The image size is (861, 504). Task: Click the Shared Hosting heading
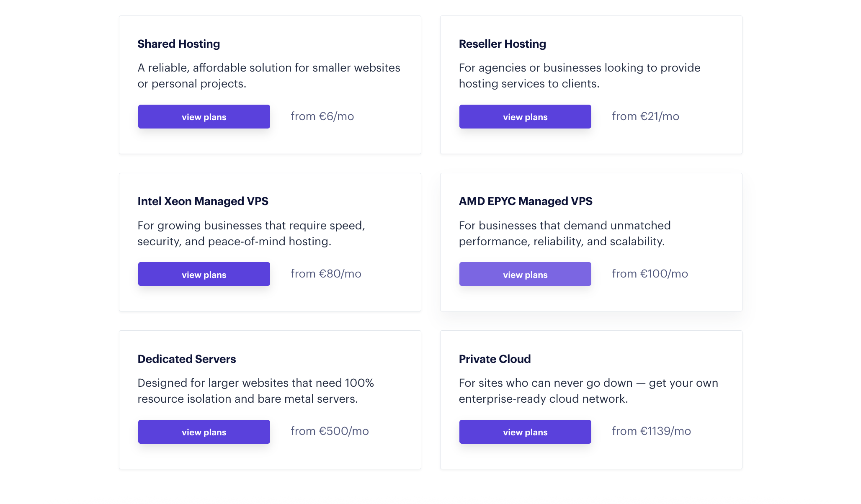[179, 44]
